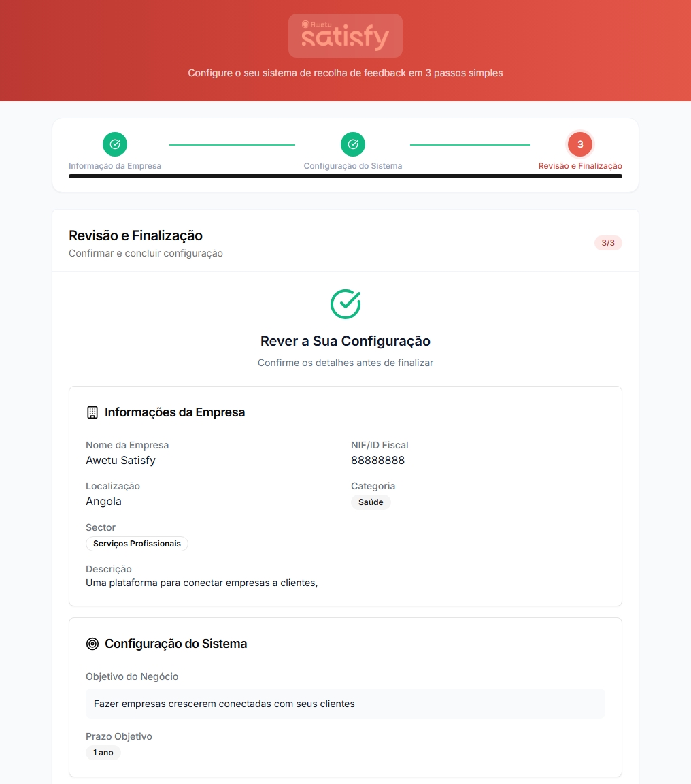
Task: Click the Prazo Objetivo label
Action: point(119,736)
